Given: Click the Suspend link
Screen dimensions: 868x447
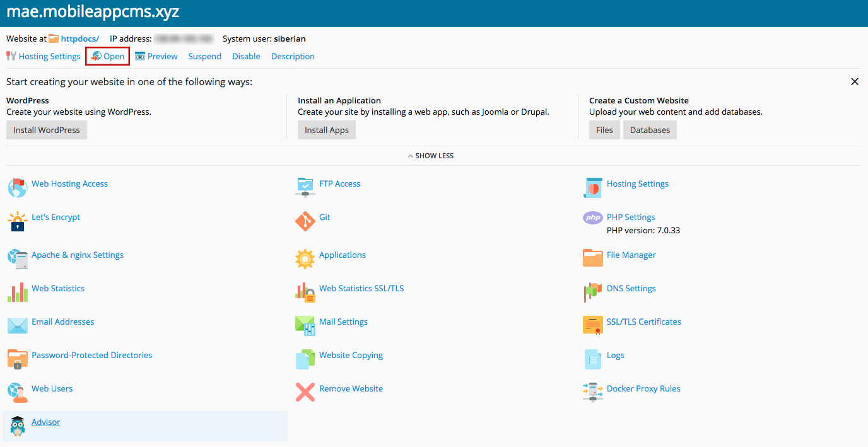Looking at the screenshot, I should [x=204, y=56].
